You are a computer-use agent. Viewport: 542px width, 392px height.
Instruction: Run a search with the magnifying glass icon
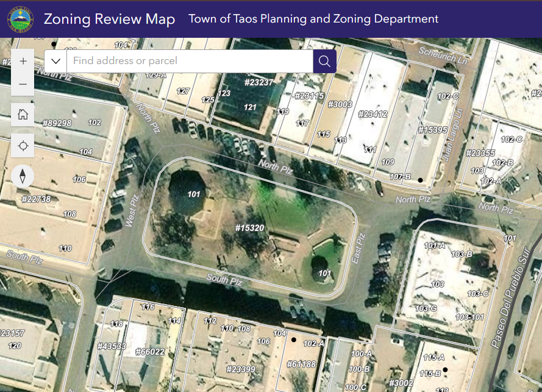[x=324, y=61]
